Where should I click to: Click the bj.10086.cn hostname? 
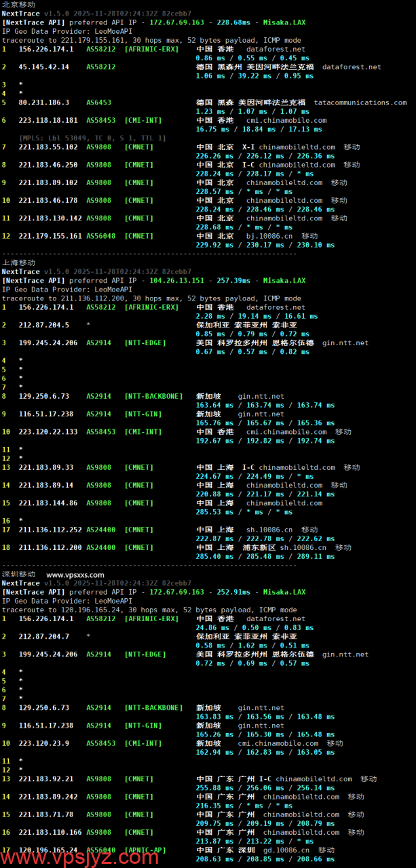coord(269,235)
